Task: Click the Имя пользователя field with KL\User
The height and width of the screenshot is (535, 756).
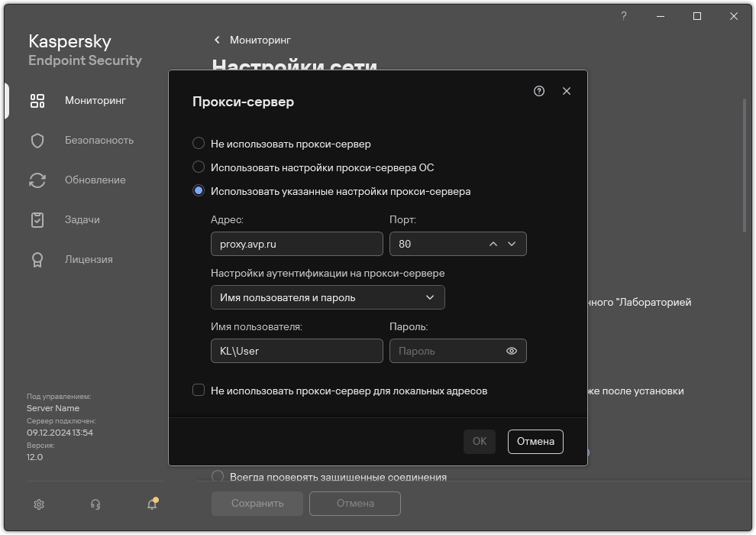Action: pos(296,351)
